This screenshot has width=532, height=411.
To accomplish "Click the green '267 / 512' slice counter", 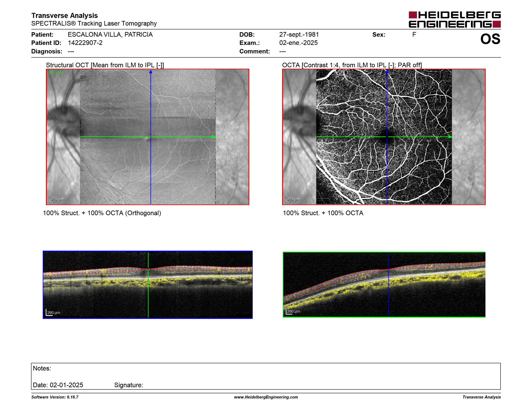I will [56, 72].
